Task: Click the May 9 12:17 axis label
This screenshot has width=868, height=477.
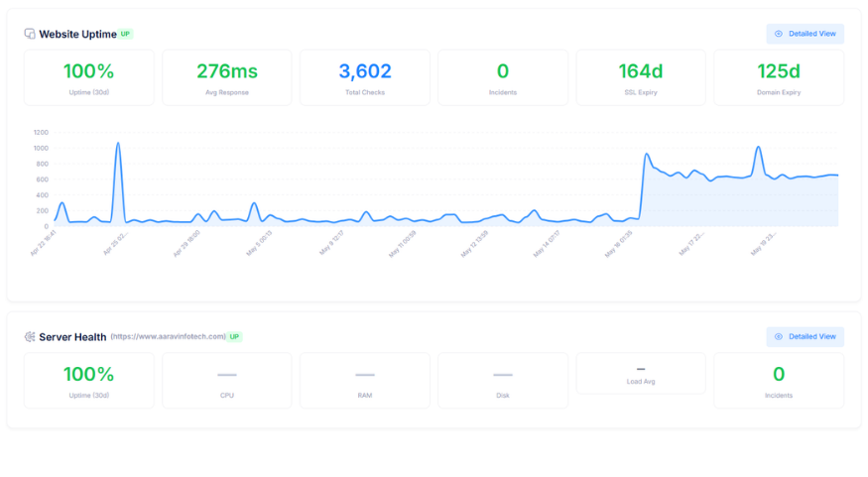Action: 331,244
